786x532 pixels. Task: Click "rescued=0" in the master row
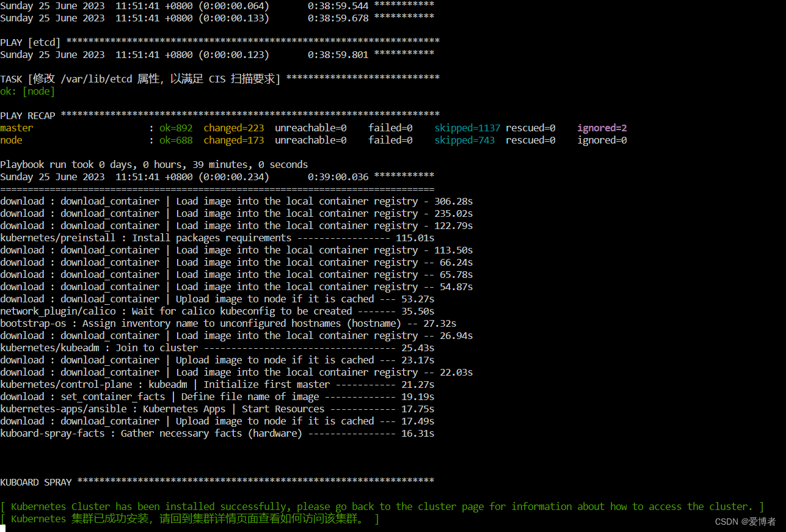pos(531,128)
